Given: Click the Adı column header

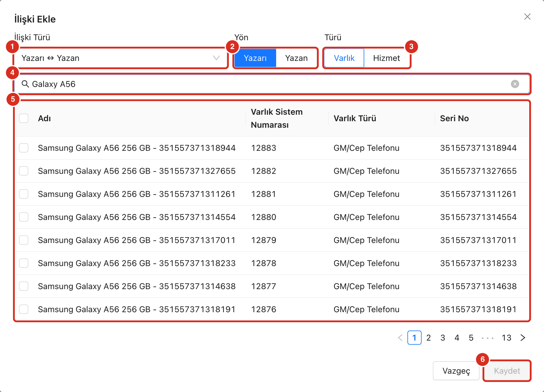Looking at the screenshot, I should pos(44,118).
